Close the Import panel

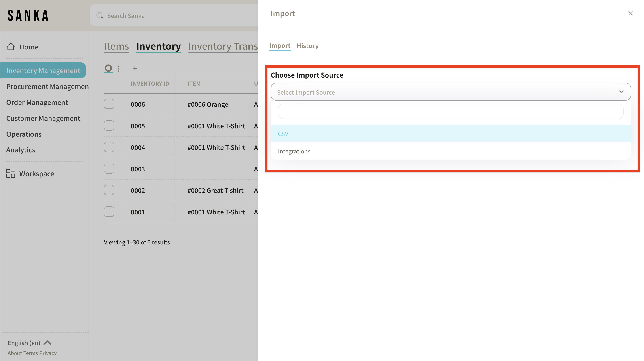630,13
